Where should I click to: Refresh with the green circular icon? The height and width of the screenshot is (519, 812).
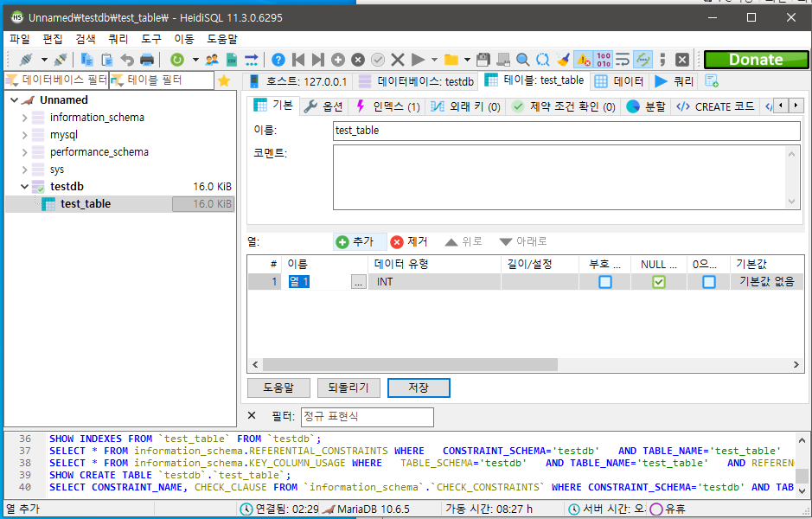[177, 60]
